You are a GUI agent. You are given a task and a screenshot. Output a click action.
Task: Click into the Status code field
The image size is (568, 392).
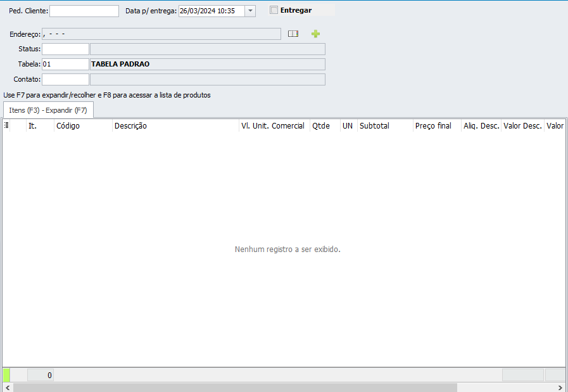pos(65,49)
